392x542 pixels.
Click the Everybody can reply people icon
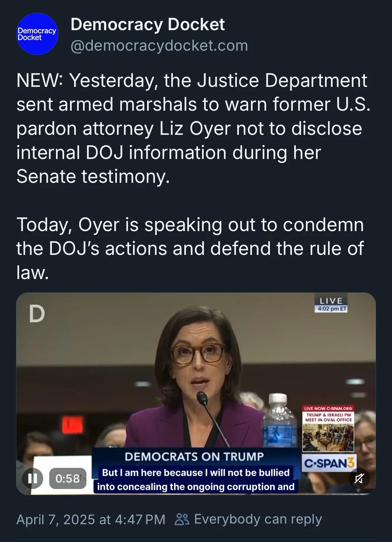click(x=182, y=519)
